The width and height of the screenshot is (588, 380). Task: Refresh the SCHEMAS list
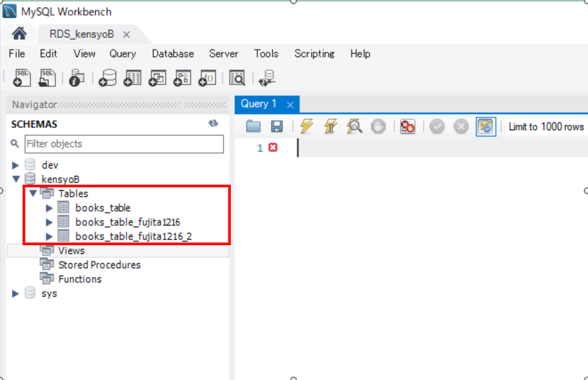click(x=214, y=123)
